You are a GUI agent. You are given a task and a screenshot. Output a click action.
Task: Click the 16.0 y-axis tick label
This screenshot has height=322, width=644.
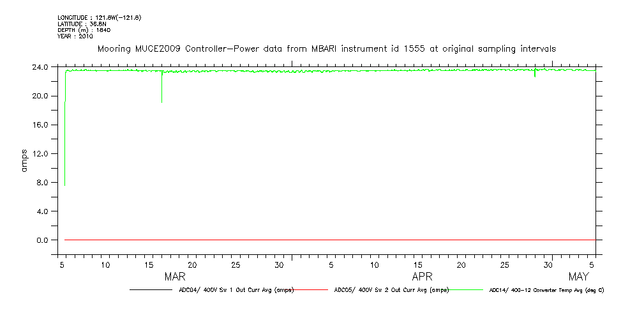(40, 125)
